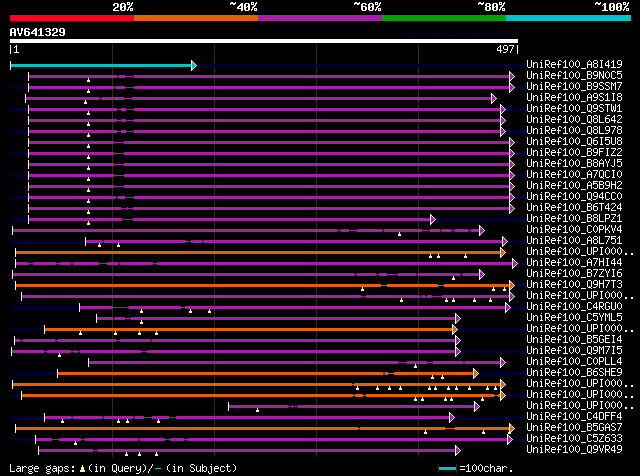The height and width of the screenshot is (476, 640).
Task: Open hit UniRef100_B9N0C5
Action: pyautogui.click(x=574, y=75)
